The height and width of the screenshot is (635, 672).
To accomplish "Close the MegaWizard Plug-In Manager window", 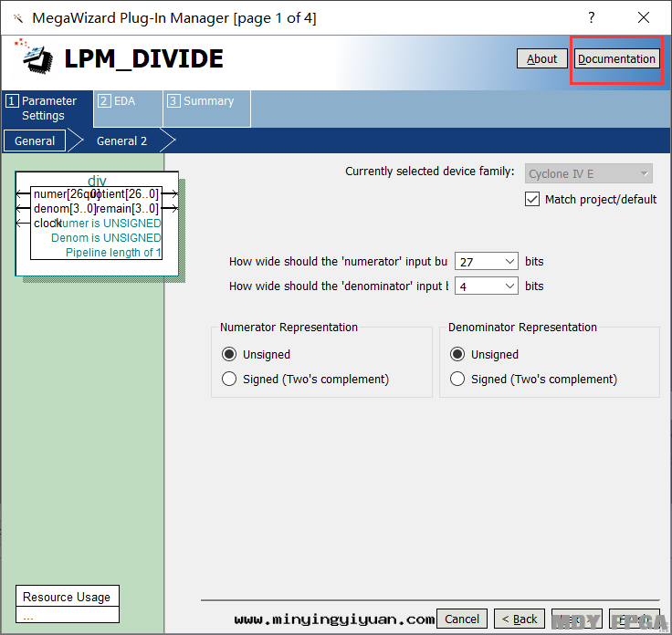I will coord(644,17).
